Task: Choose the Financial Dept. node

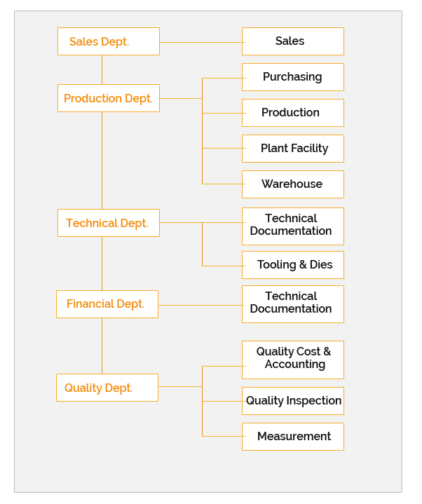Action: pyautogui.click(x=107, y=304)
